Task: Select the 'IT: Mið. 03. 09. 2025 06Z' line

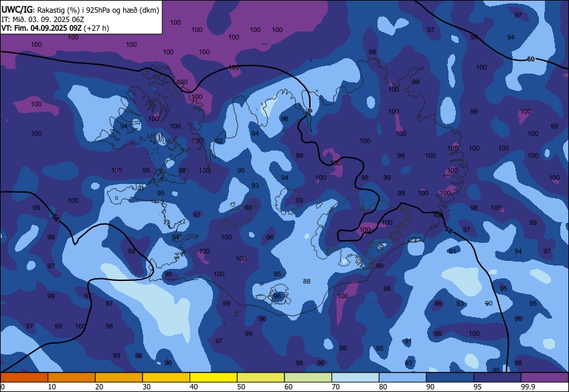Action: point(42,19)
